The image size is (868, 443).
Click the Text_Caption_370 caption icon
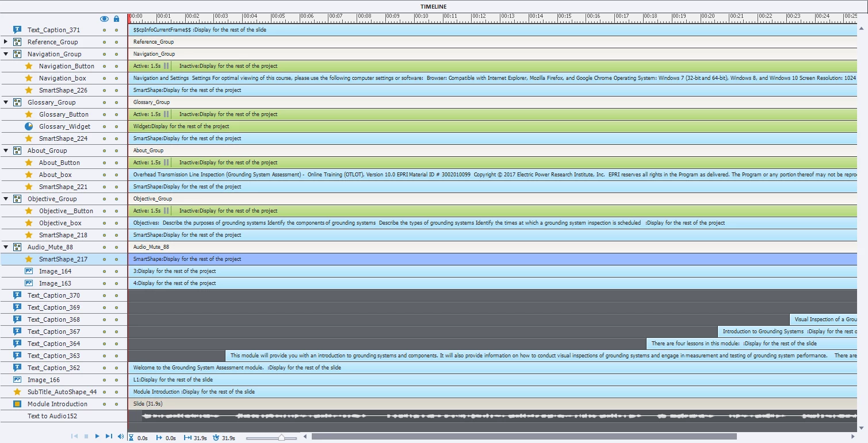pos(17,295)
